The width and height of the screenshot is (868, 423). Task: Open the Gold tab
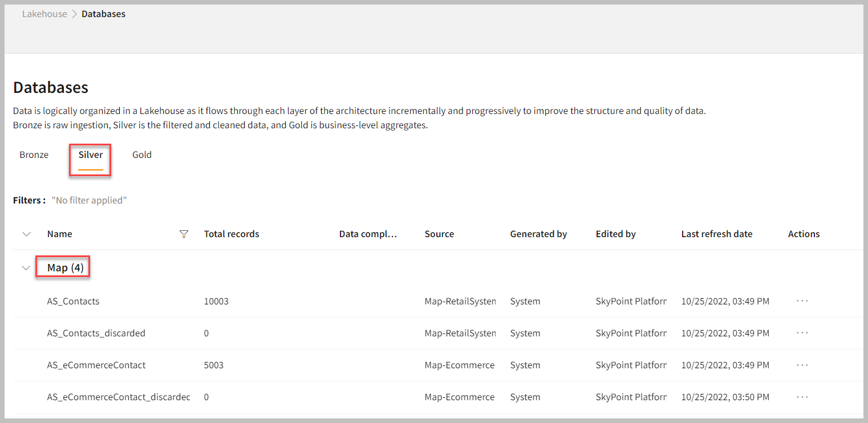tap(142, 154)
